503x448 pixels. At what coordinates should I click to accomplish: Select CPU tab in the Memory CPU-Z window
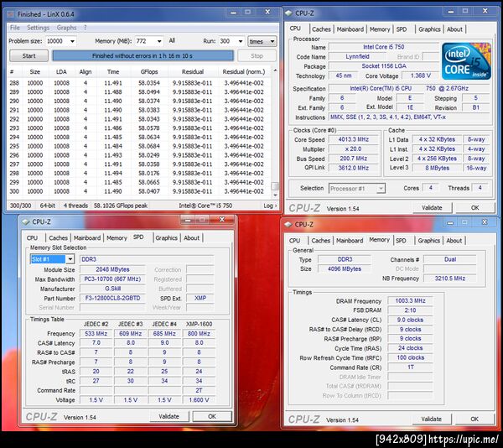tap(294, 241)
